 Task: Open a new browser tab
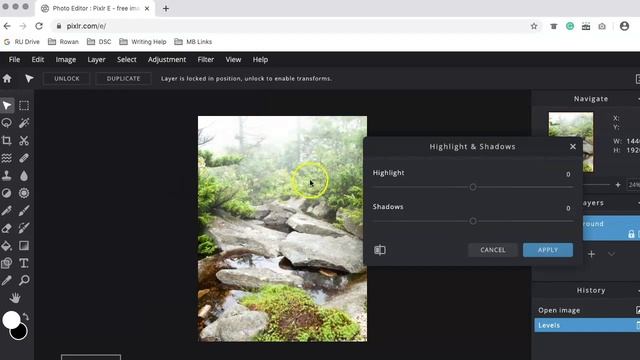(166, 8)
